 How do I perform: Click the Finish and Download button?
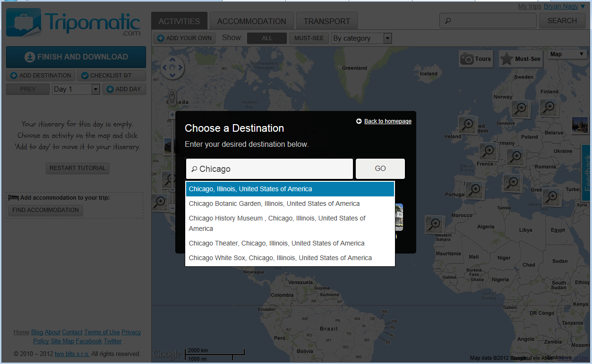coord(76,57)
